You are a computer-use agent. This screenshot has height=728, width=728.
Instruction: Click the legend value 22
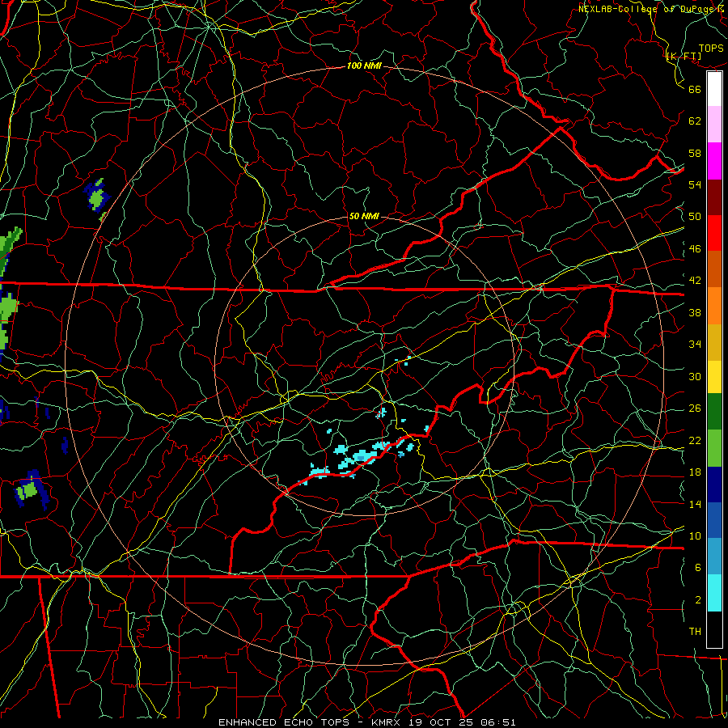(695, 440)
